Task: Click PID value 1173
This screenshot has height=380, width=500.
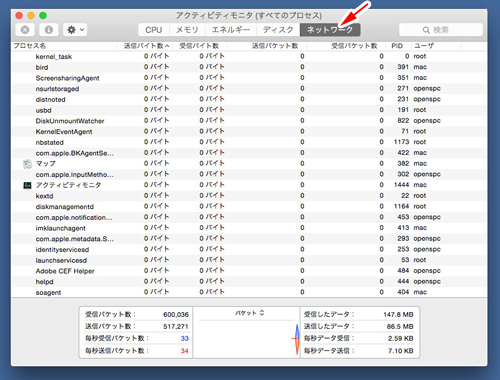Action: point(401,142)
